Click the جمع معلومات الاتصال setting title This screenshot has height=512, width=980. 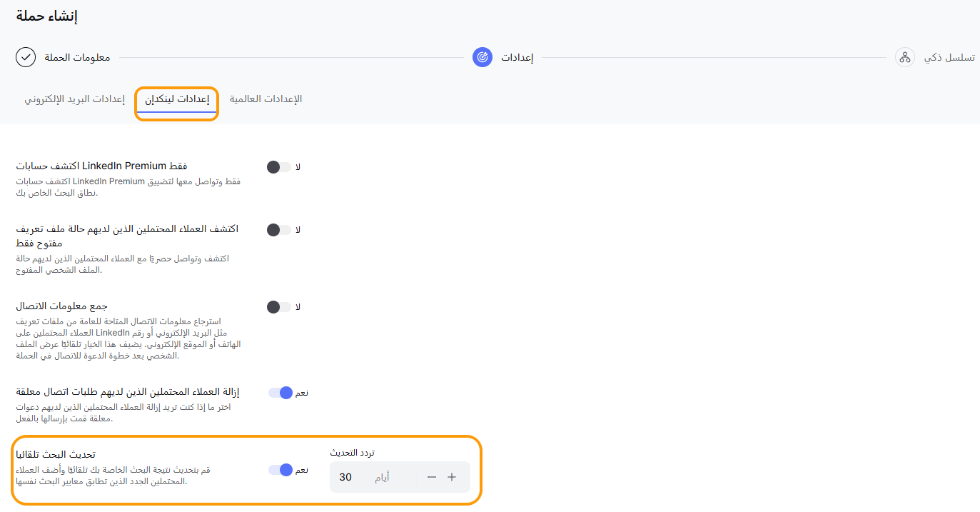pyautogui.click(x=61, y=306)
